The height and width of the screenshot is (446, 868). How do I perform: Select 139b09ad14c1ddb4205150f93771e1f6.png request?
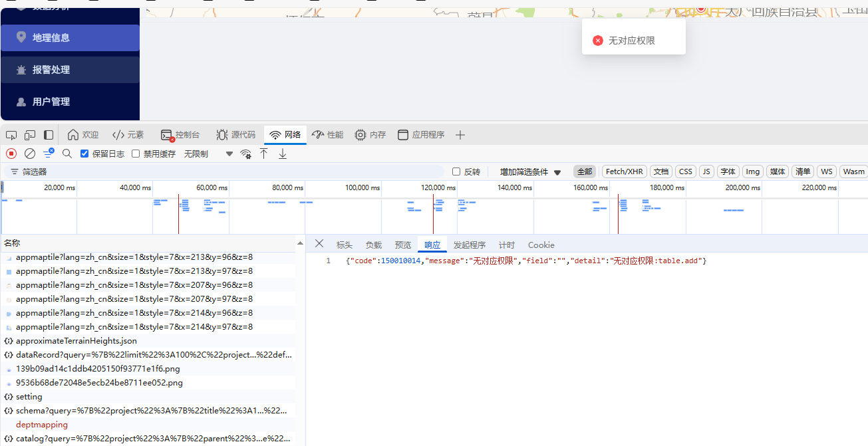coord(148,369)
